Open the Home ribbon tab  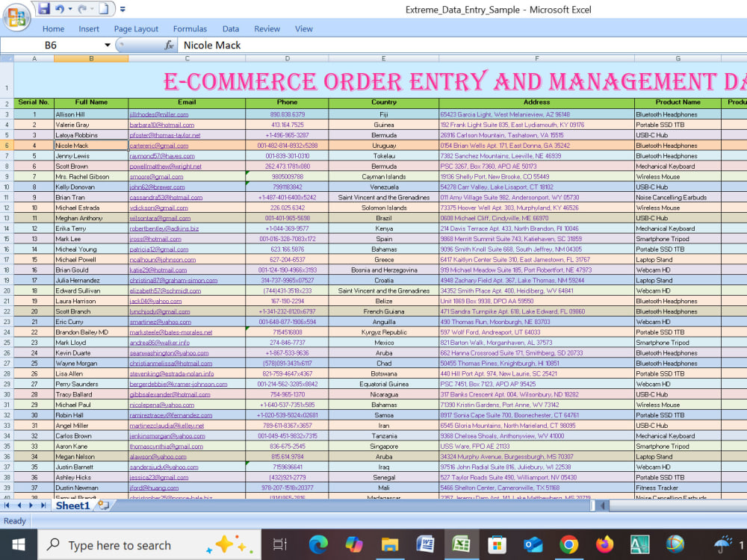53,29
